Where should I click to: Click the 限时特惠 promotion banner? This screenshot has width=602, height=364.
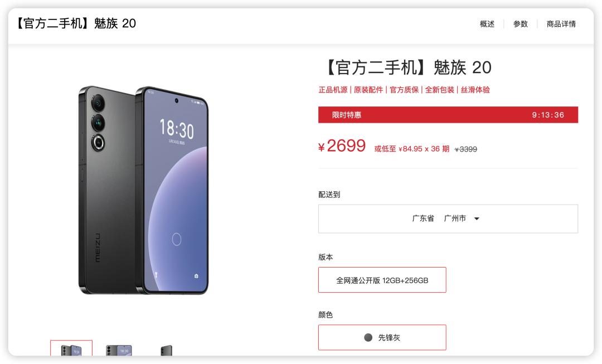tap(448, 115)
